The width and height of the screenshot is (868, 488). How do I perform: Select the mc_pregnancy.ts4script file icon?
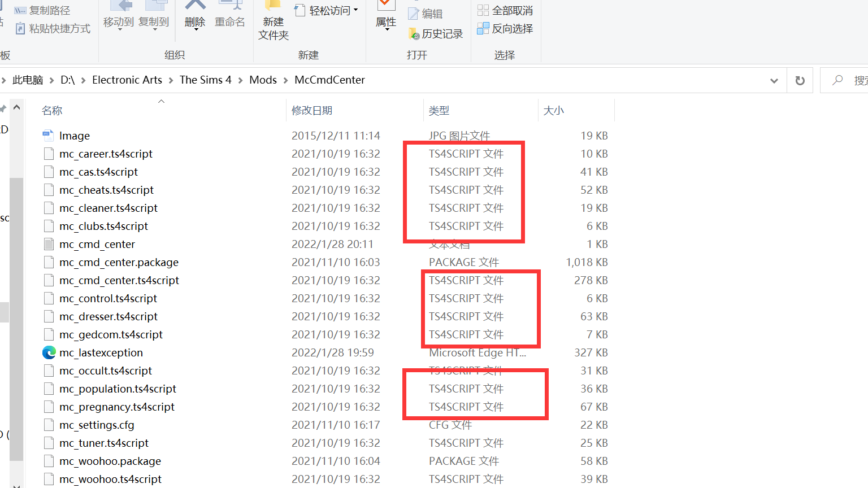click(x=49, y=407)
